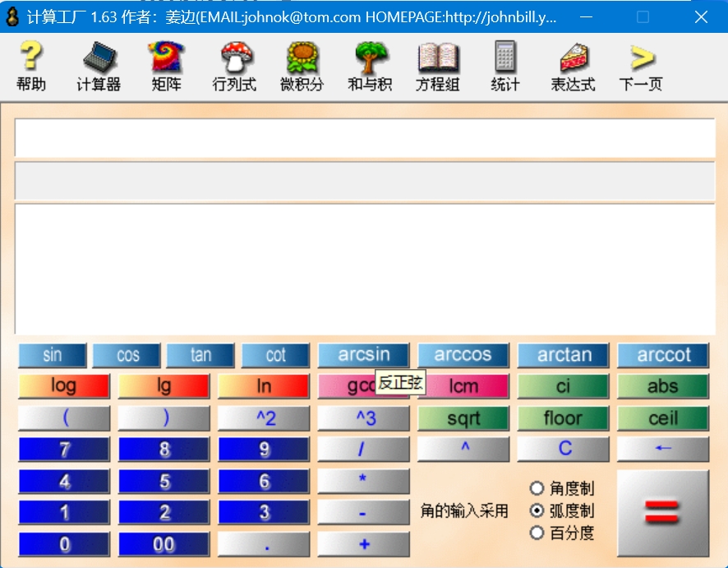Select 百分度 gradian mode

pyautogui.click(x=538, y=531)
